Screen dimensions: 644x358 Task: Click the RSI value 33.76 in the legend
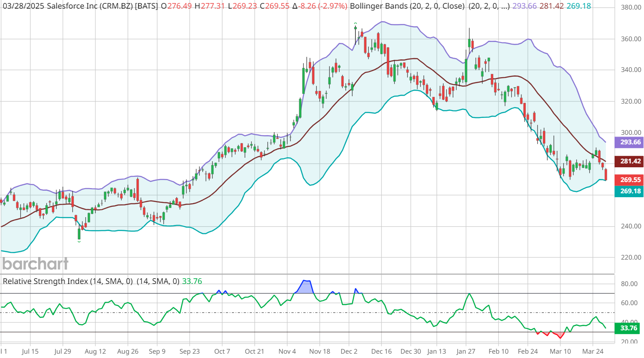(x=192, y=281)
